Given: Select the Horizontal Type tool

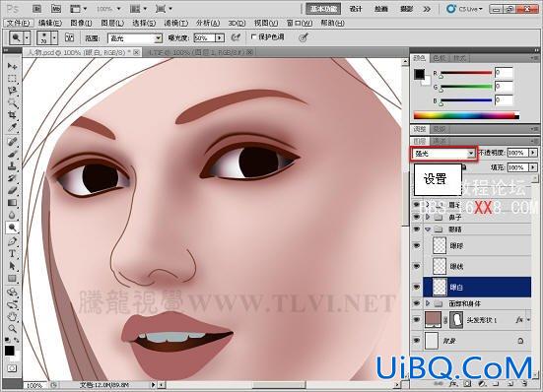Looking at the screenshot, I should [x=12, y=253].
